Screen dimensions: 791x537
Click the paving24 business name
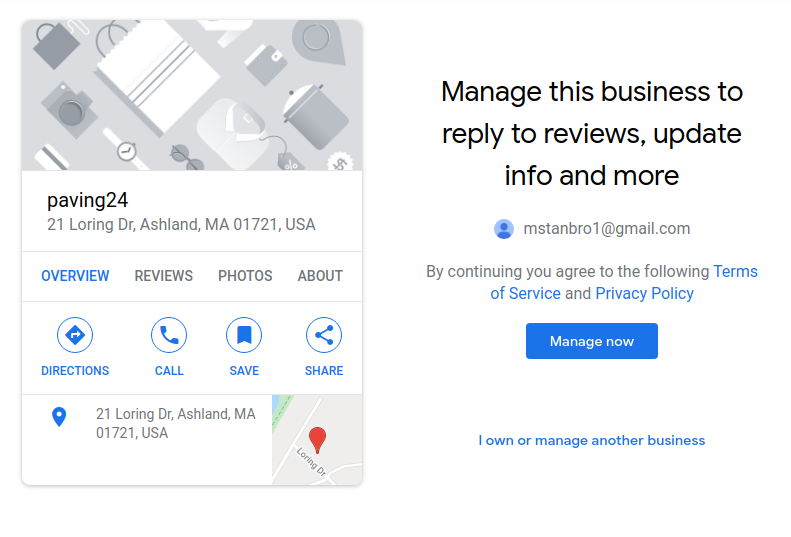pyautogui.click(x=87, y=200)
